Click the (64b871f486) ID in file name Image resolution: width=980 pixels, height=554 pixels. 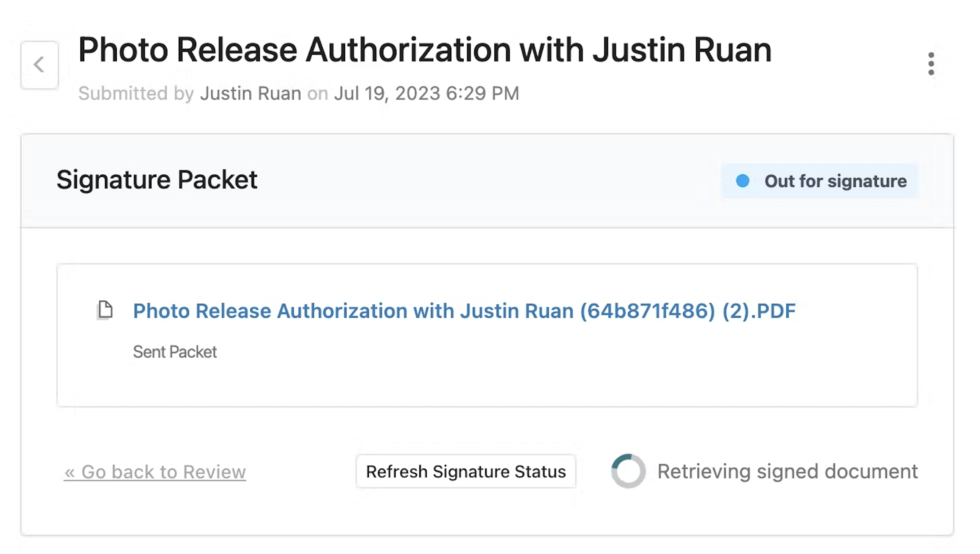tap(647, 311)
